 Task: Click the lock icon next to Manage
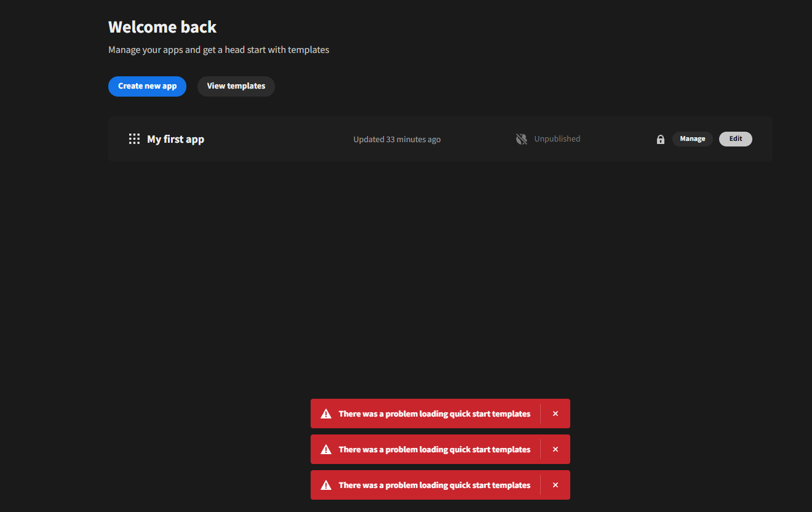coord(661,140)
